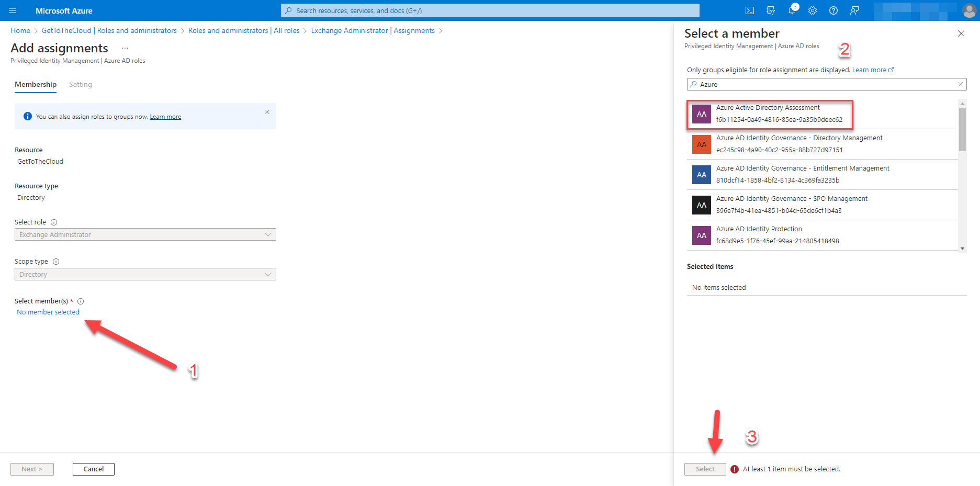Screen dimensions: 980x486
Task: Click the No member selected link
Action: pyautogui.click(x=48, y=312)
